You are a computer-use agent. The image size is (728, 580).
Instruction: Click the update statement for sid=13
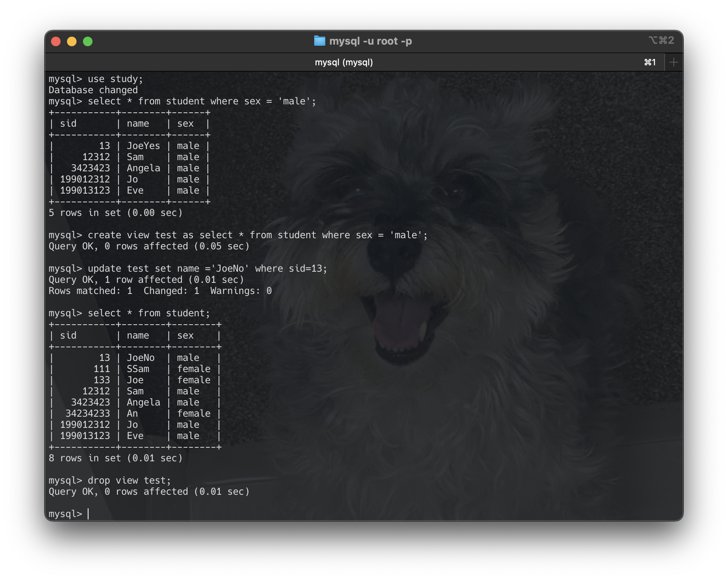(187, 268)
